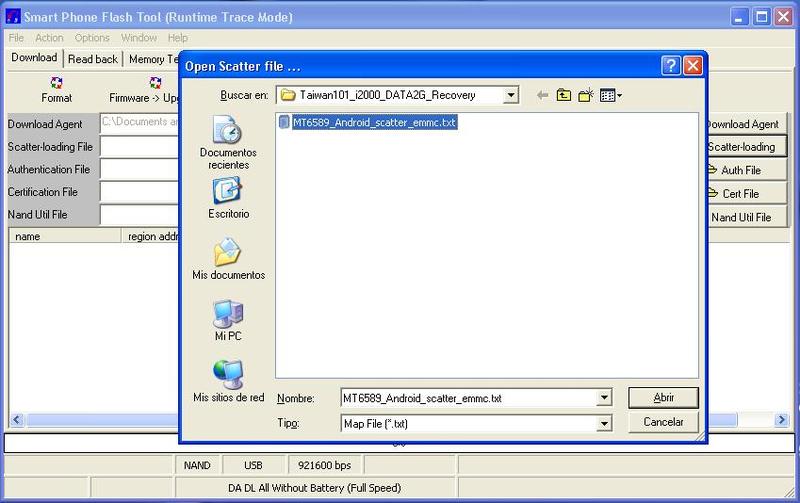
Task: Close the Open Scatter file dialog
Action: 693,65
